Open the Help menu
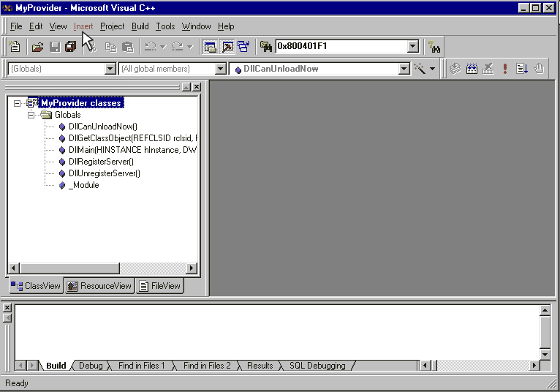This screenshot has height=392, width=560. pyautogui.click(x=226, y=26)
